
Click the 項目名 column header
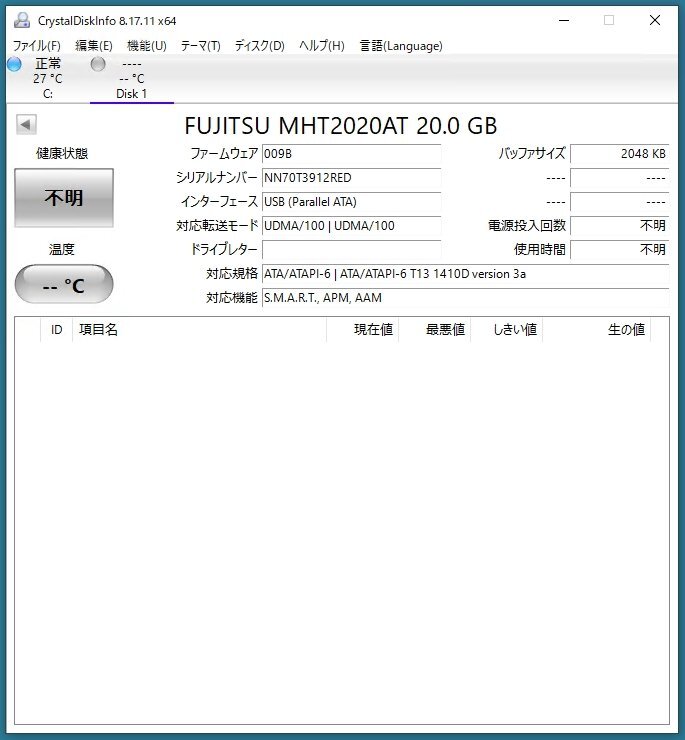(199, 329)
